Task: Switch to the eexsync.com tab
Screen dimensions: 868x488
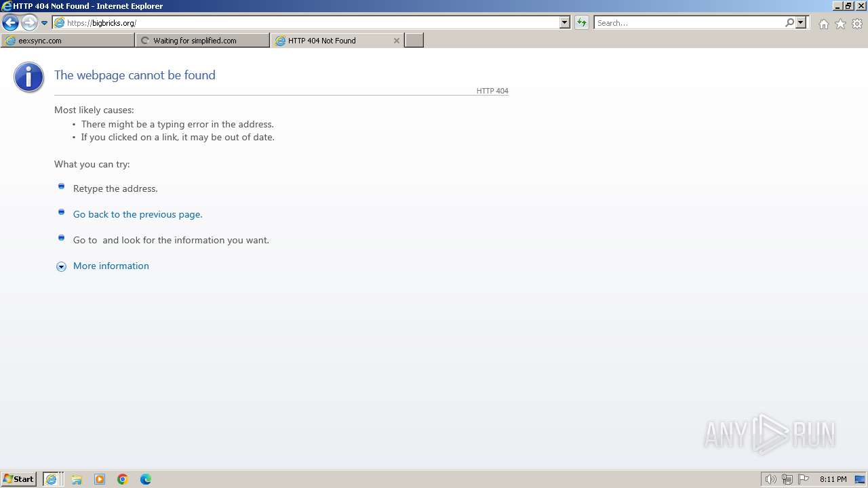Action: [68, 41]
